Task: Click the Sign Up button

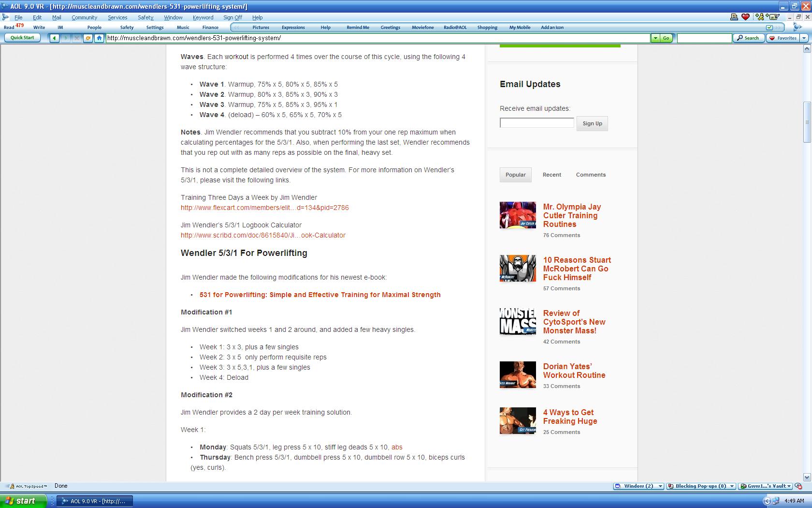Action: (x=592, y=123)
